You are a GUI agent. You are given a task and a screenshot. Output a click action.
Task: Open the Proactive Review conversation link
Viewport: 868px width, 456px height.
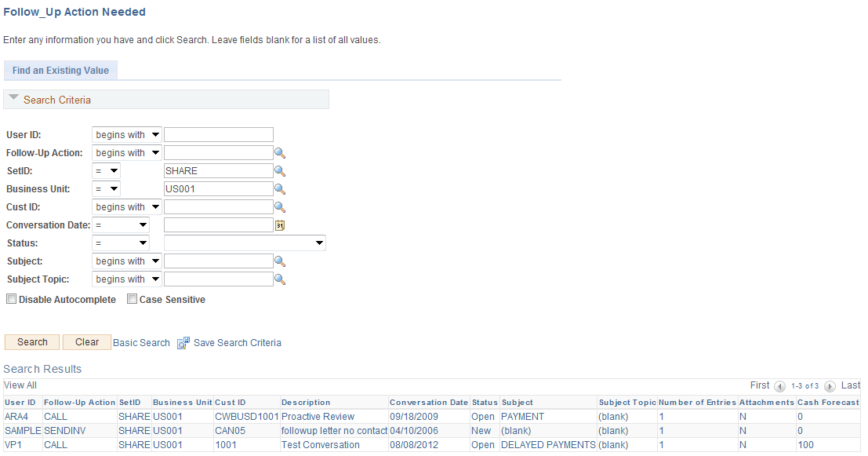pyautogui.click(x=318, y=416)
